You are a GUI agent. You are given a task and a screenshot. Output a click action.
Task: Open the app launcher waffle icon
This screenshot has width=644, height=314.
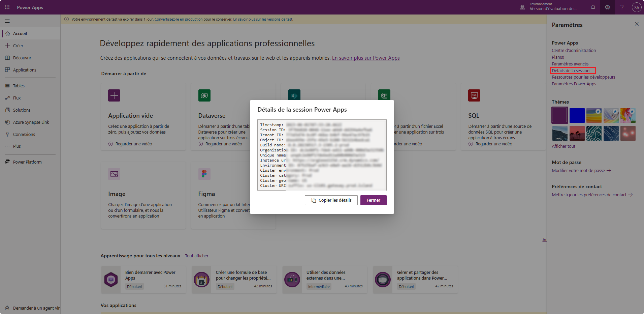(x=7, y=7)
